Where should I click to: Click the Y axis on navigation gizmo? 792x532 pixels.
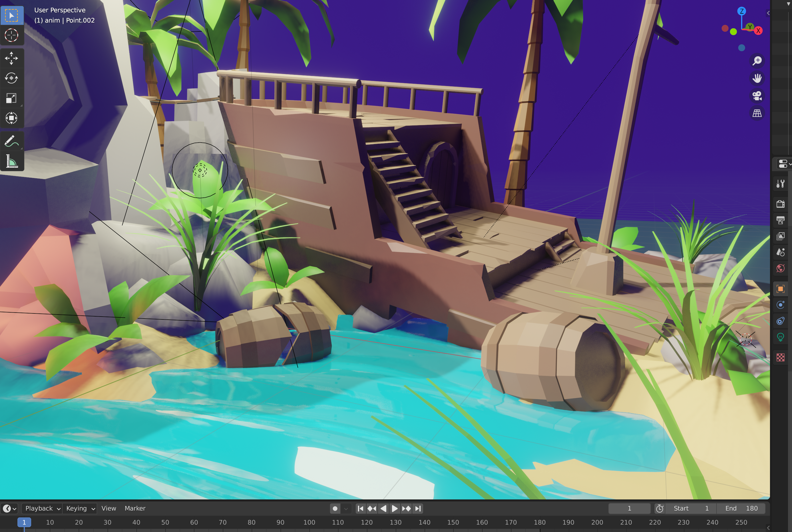click(750, 27)
